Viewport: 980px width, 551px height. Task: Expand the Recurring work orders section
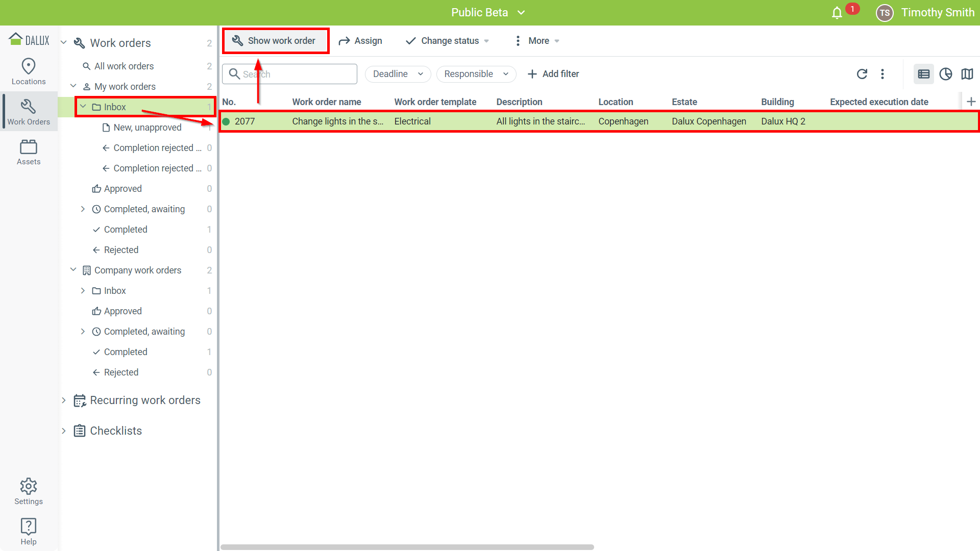64,400
